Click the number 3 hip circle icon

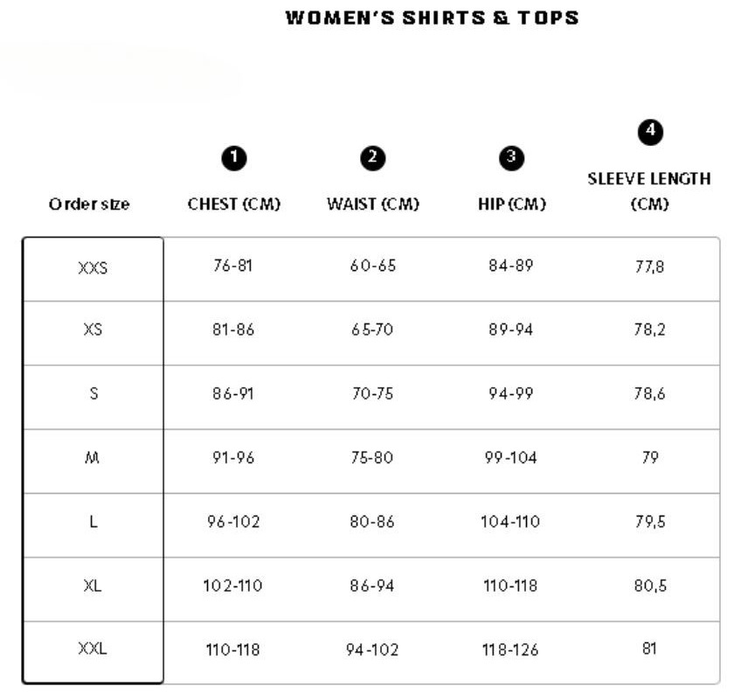click(x=511, y=158)
